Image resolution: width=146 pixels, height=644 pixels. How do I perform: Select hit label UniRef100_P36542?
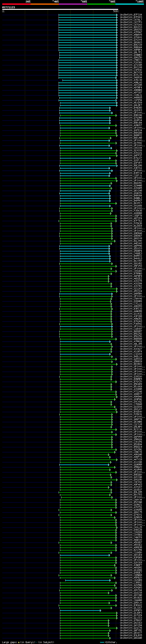pos(131,324)
